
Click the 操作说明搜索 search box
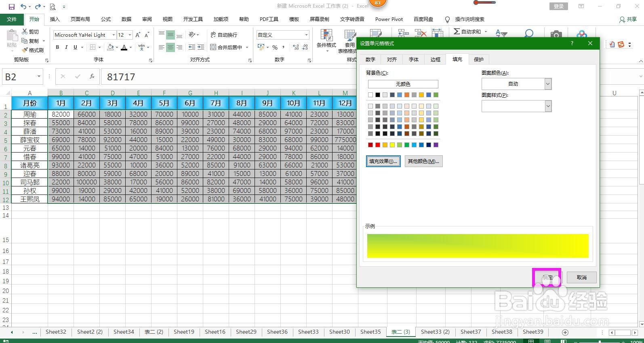click(469, 19)
